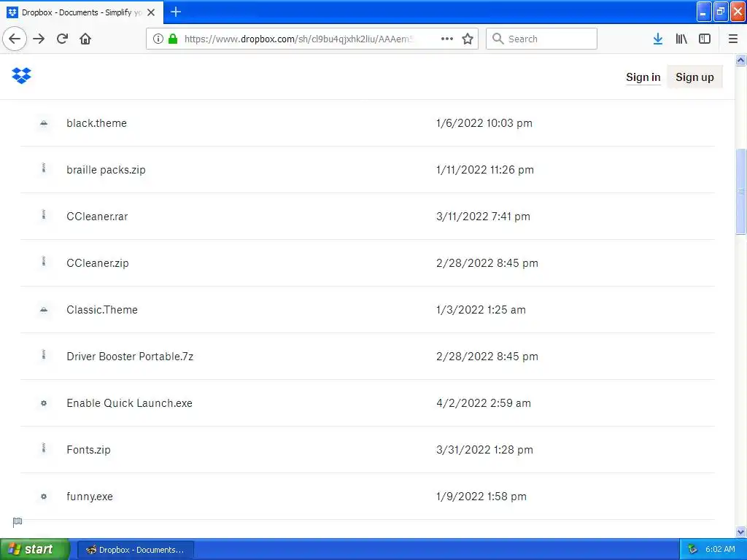The width and height of the screenshot is (747, 560).
Task: Show site information via the info icon
Action: 158,39
